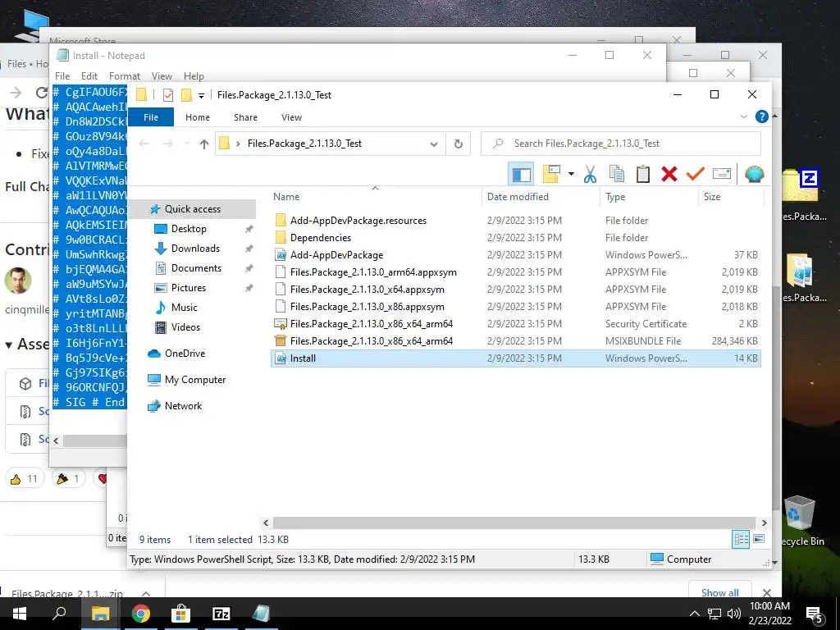
Task: Email selected file using envelope icon
Action: (x=722, y=174)
